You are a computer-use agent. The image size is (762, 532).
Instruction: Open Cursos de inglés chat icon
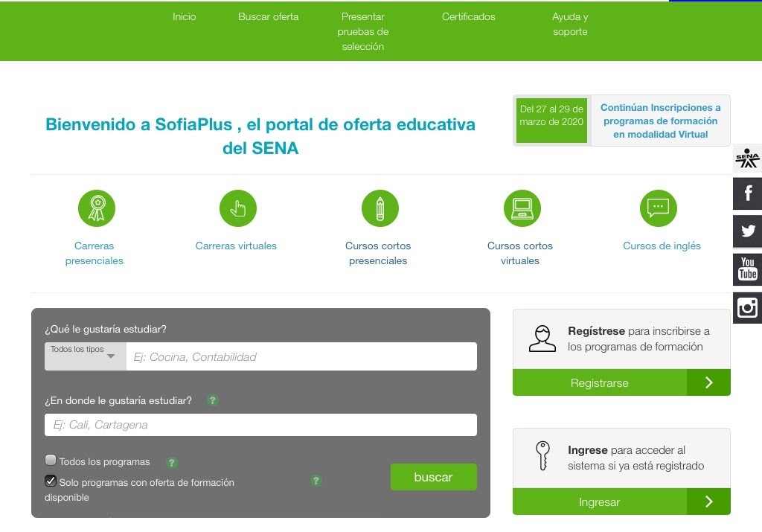(x=658, y=208)
